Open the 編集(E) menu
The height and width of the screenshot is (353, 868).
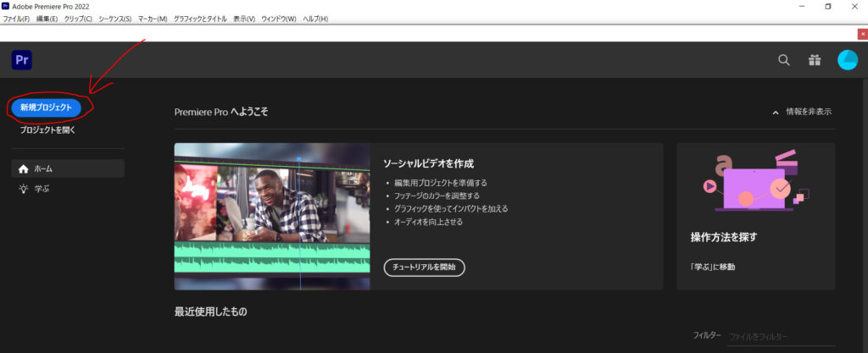coord(47,19)
